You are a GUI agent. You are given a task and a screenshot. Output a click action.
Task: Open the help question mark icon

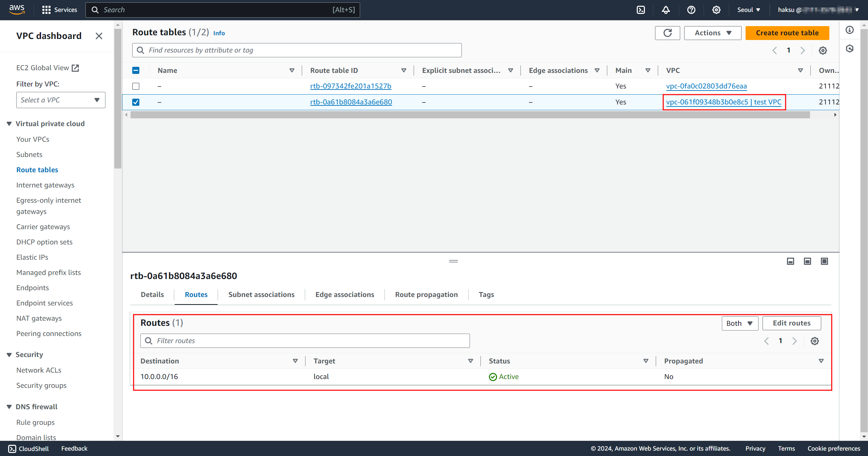point(691,10)
